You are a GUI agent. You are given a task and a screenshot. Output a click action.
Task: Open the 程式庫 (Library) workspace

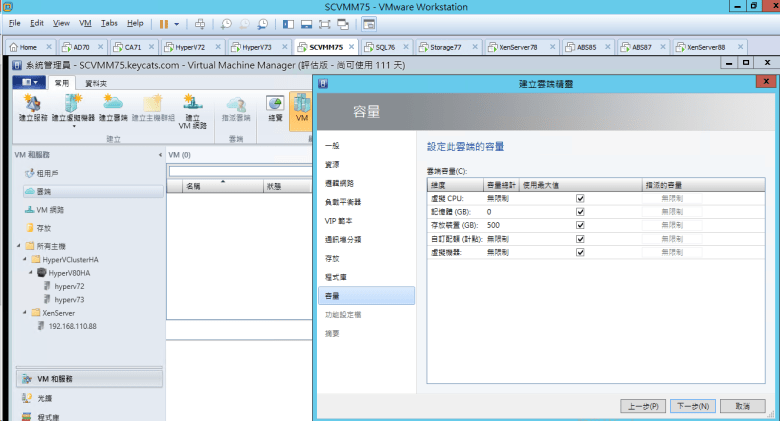click(x=50, y=412)
